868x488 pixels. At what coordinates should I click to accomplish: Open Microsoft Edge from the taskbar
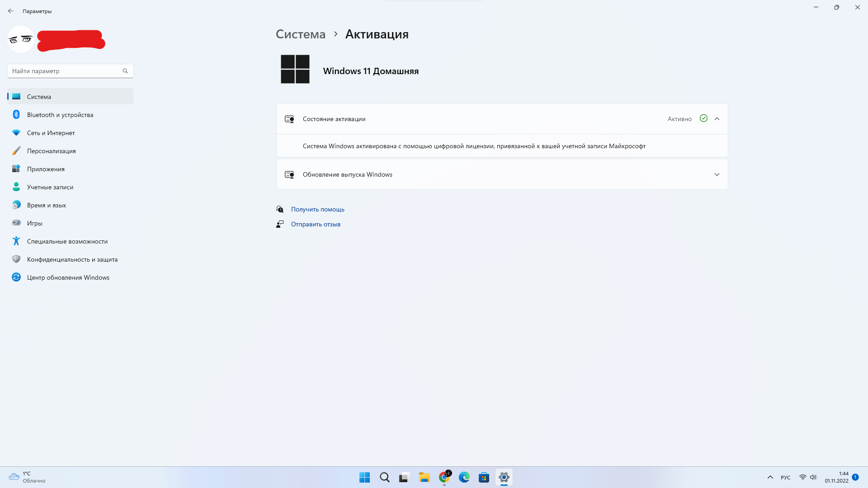click(x=464, y=477)
